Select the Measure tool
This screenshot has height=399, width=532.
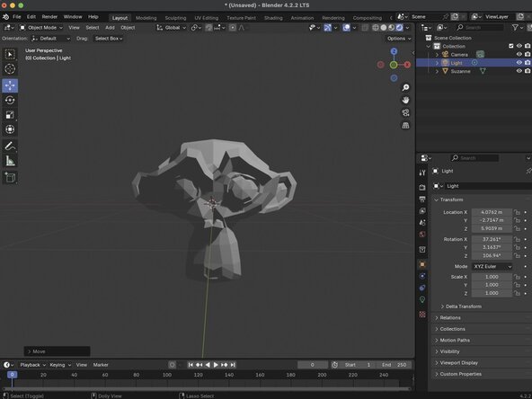(x=10, y=161)
